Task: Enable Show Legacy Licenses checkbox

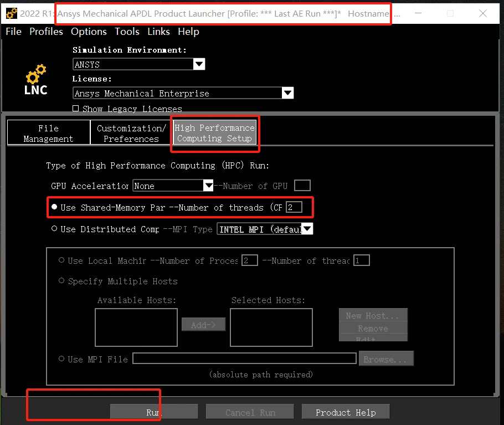Action: pos(75,109)
